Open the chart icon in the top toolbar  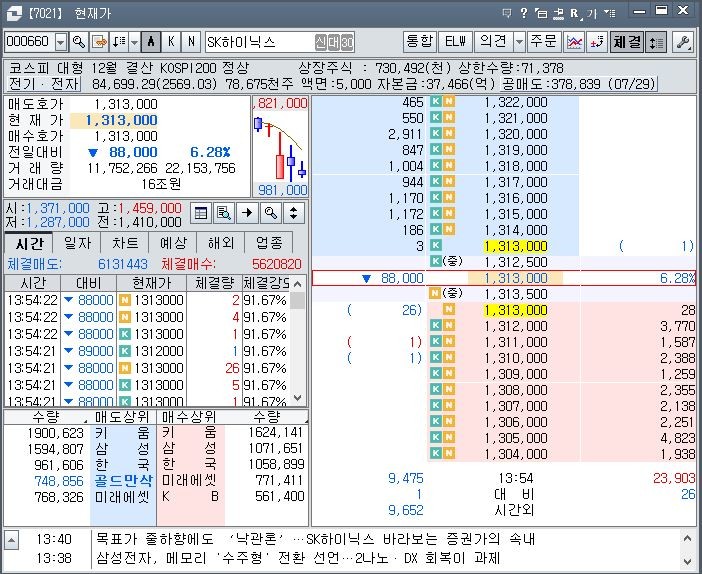tap(574, 42)
